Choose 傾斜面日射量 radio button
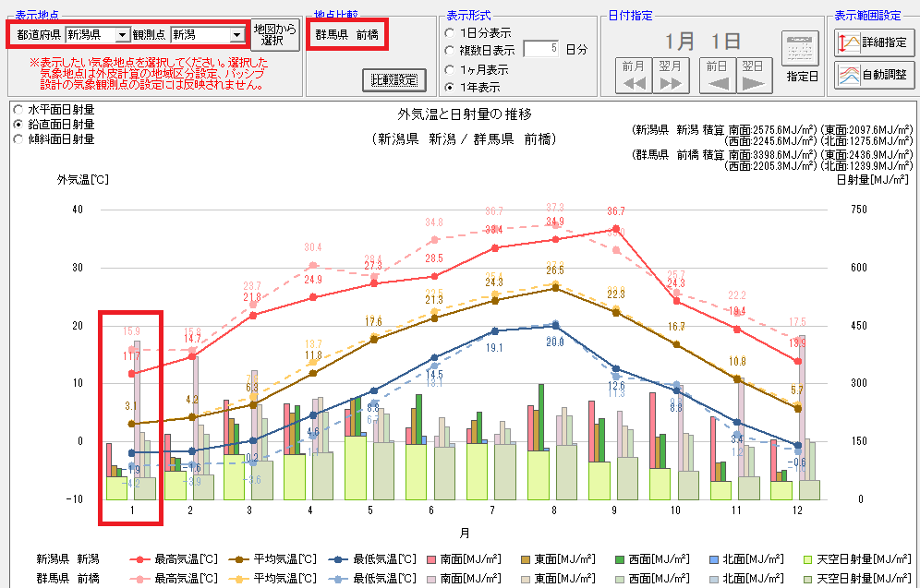Image resolution: width=920 pixels, height=588 pixels. click(x=18, y=139)
